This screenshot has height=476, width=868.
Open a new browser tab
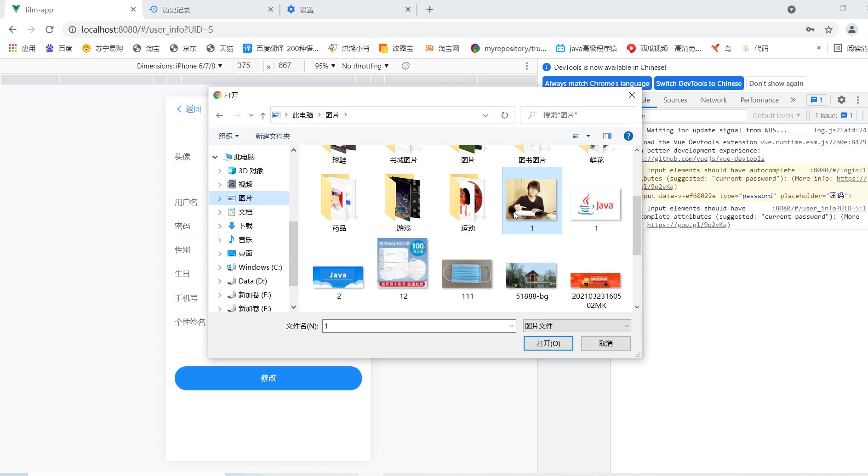pos(430,9)
